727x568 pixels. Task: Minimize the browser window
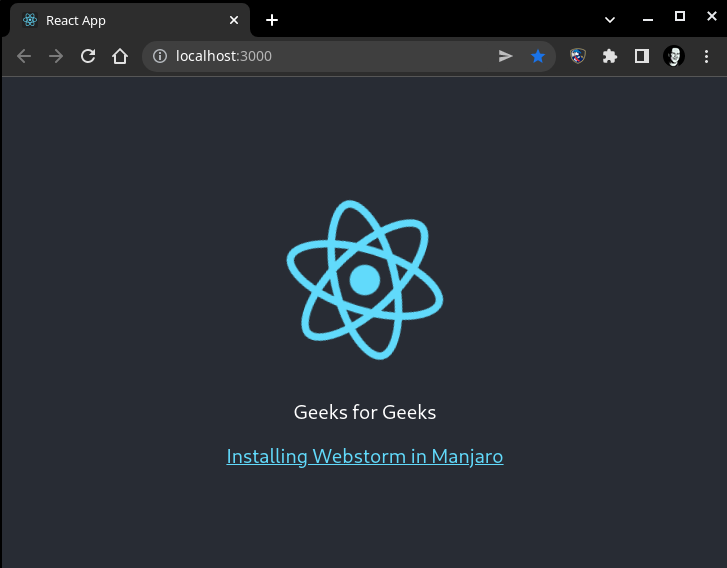pyautogui.click(x=648, y=19)
